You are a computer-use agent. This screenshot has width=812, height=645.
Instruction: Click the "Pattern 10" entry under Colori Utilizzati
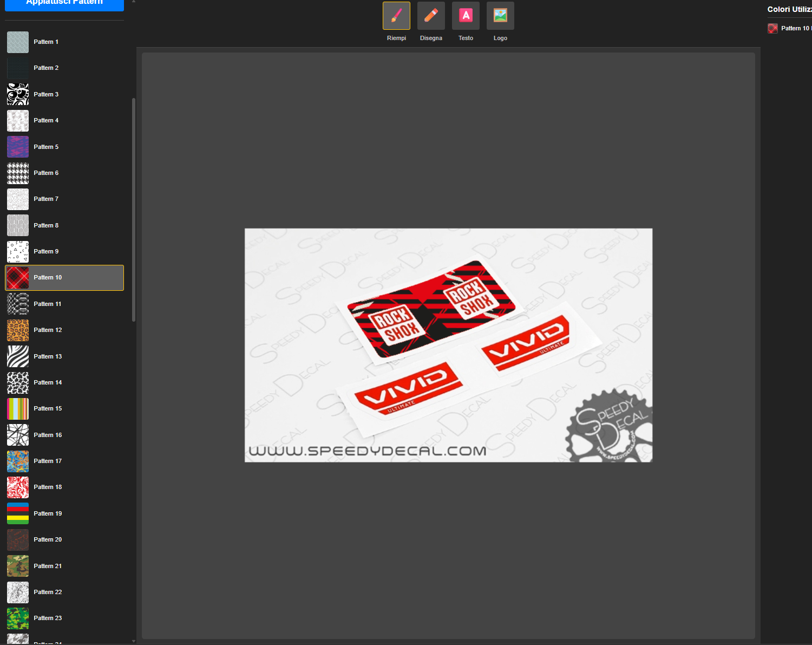point(795,28)
